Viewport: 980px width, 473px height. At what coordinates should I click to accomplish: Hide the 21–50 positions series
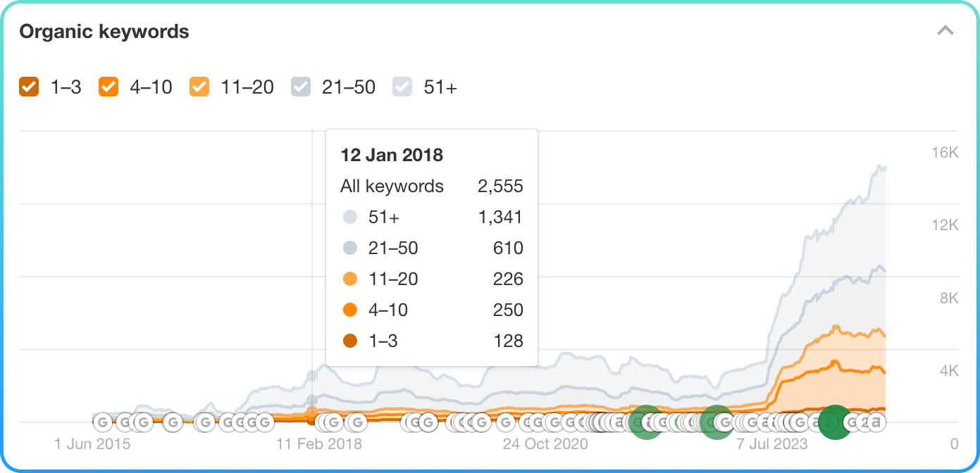point(301,87)
